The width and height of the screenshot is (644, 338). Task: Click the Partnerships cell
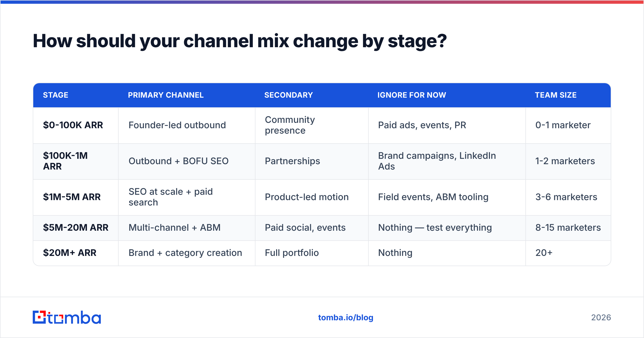(312, 161)
